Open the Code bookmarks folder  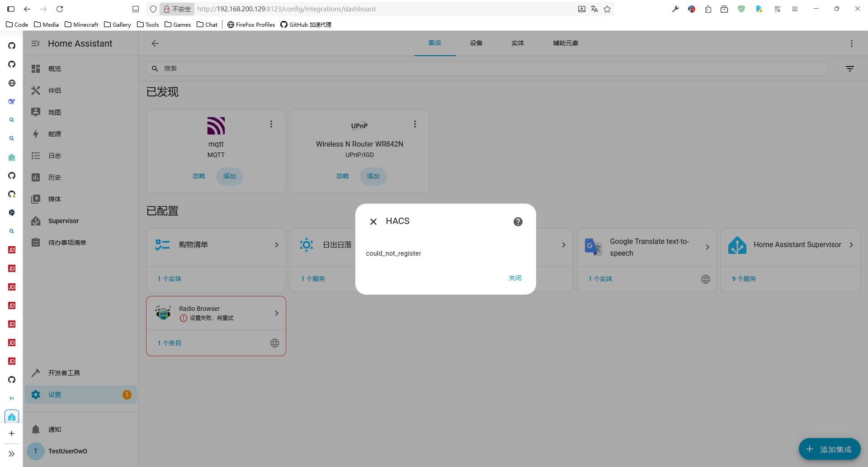[x=17, y=24]
